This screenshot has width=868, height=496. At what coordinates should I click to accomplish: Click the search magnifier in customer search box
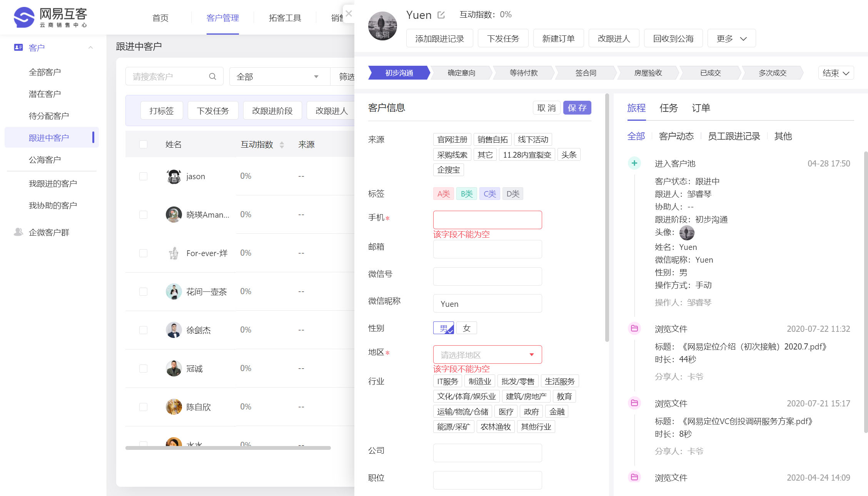coord(212,77)
